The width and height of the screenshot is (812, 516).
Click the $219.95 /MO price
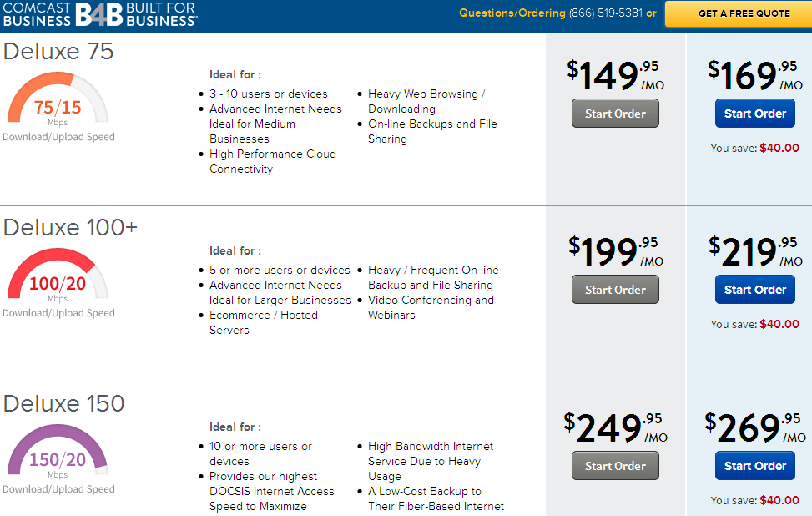(x=755, y=252)
